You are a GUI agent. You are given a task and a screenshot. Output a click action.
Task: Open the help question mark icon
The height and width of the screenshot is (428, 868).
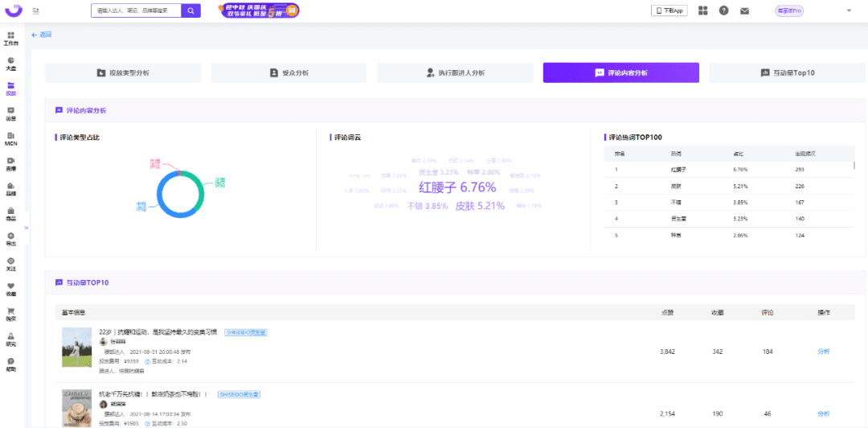723,10
